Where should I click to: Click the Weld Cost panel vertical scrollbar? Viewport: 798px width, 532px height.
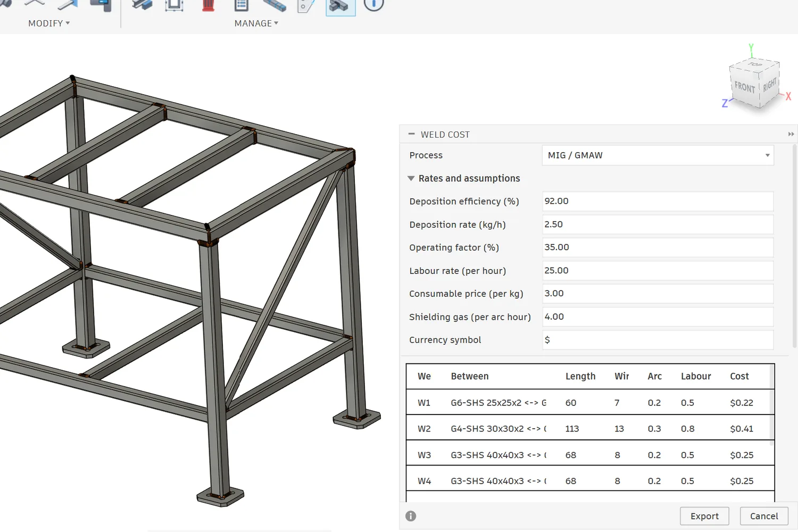tap(795, 246)
